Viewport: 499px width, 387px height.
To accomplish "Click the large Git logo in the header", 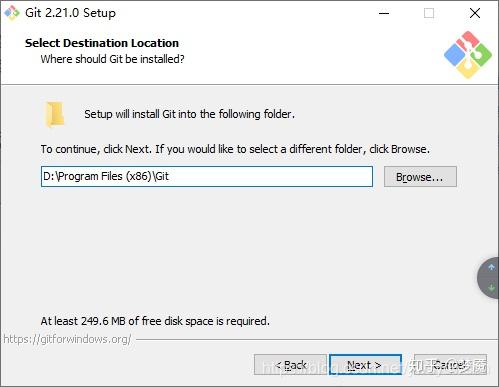I will click(468, 55).
